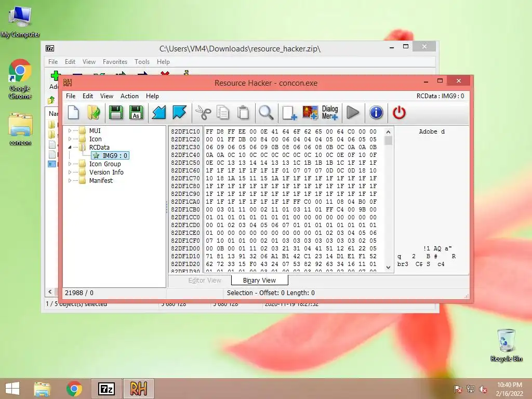Click the Dialog Menu editor icon

pyautogui.click(x=330, y=112)
